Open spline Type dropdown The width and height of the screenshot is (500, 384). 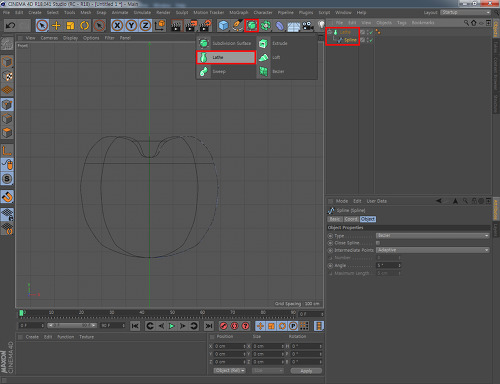tap(433, 236)
